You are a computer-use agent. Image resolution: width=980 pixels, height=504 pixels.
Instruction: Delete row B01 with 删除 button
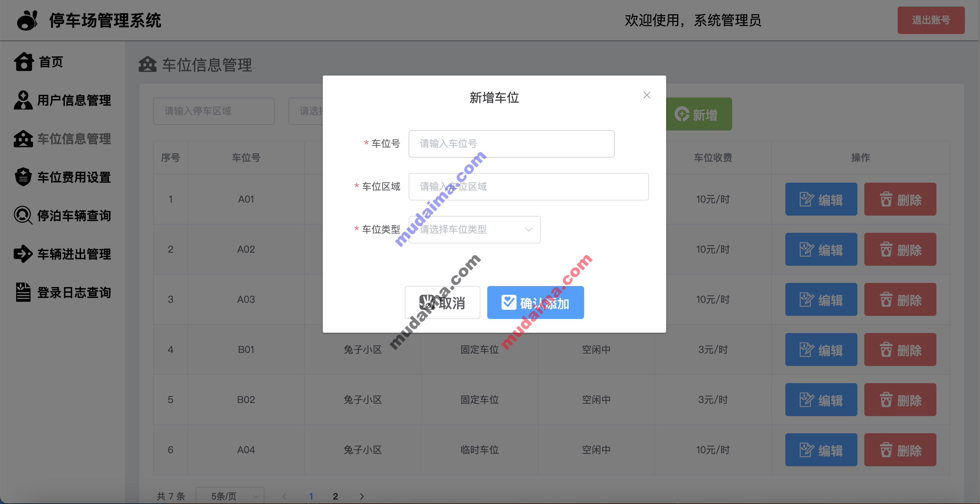coord(900,350)
